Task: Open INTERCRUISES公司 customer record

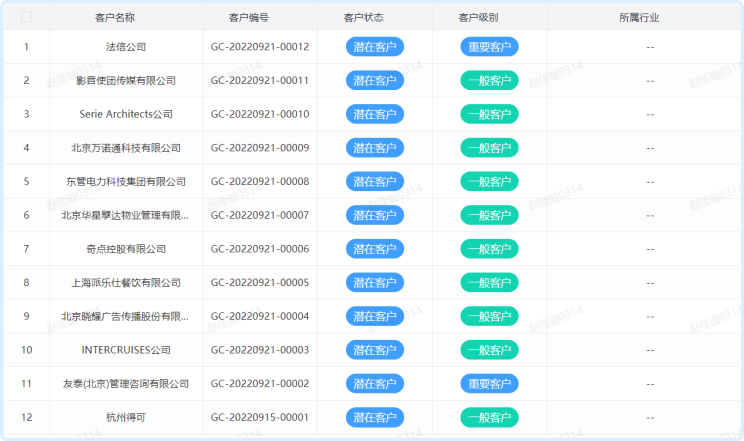Action: click(126, 350)
